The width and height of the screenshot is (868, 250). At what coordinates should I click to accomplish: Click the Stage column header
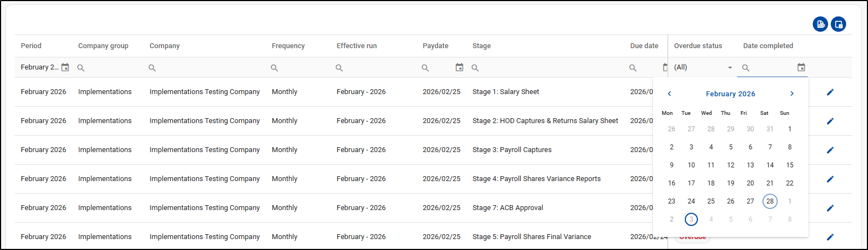click(481, 46)
